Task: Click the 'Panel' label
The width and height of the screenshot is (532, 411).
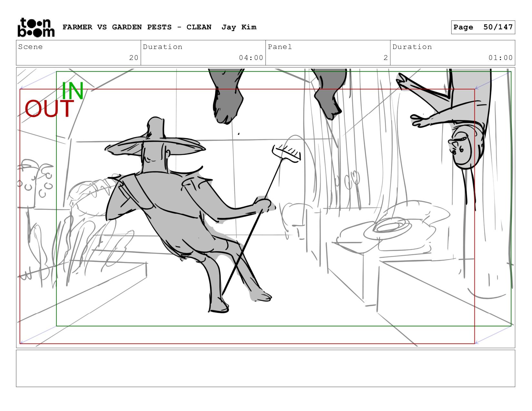Action: [x=280, y=47]
